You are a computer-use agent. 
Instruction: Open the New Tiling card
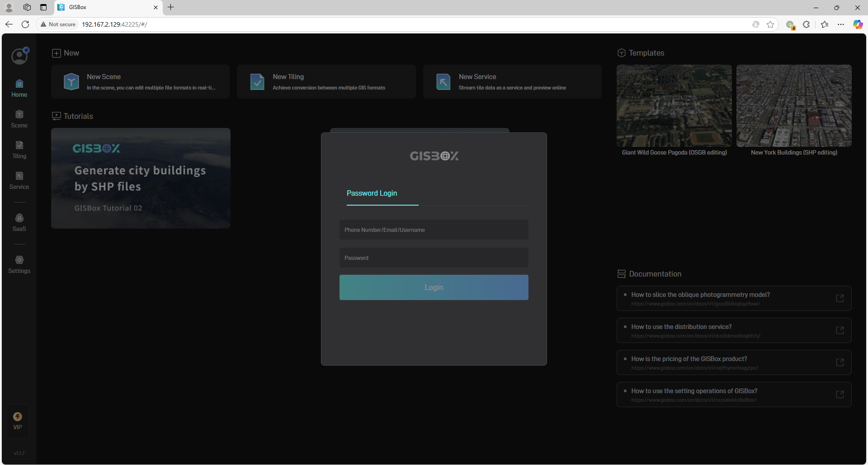(x=326, y=82)
